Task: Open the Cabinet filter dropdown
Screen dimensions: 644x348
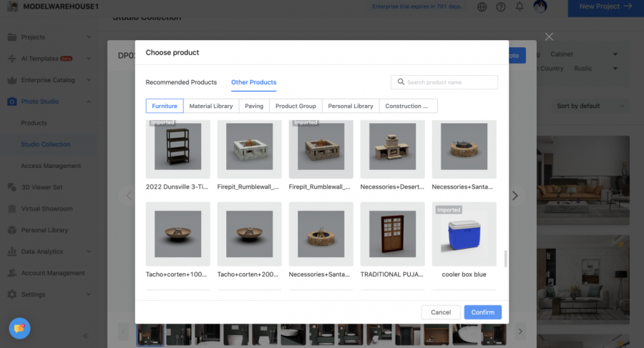Action: pyautogui.click(x=584, y=54)
